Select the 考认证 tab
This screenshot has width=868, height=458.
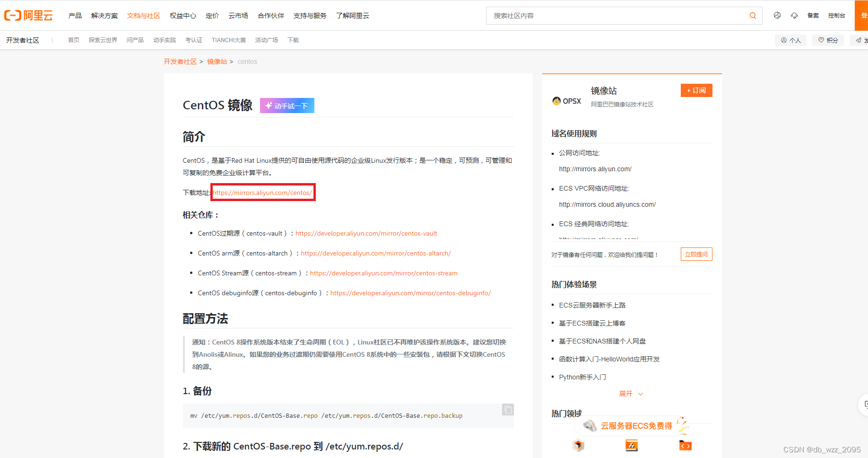point(194,40)
